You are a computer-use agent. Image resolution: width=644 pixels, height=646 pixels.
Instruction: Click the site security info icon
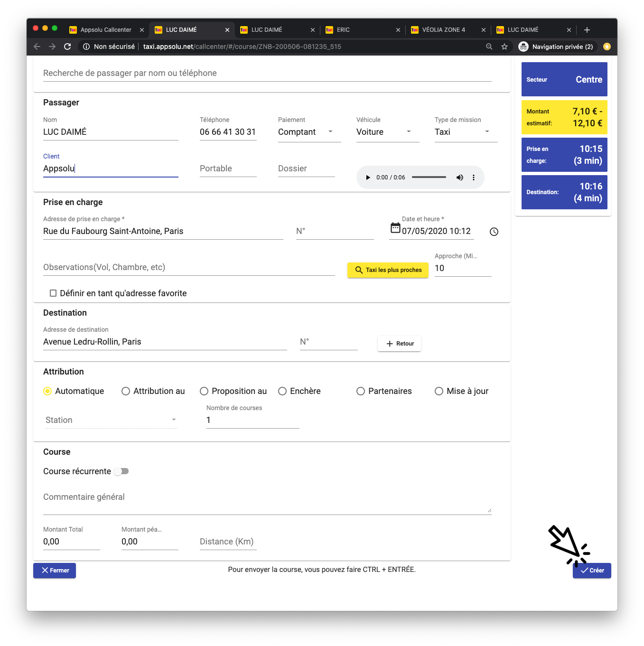(86, 47)
